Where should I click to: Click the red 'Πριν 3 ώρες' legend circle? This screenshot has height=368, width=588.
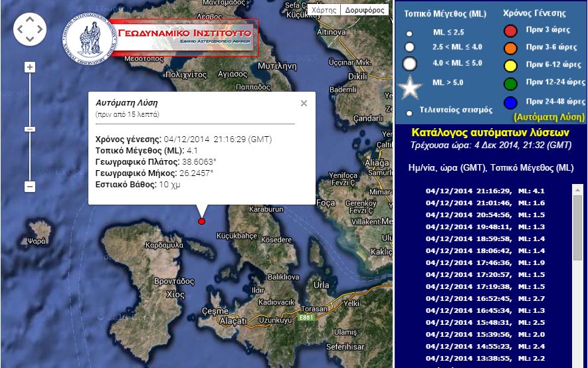click(510, 31)
